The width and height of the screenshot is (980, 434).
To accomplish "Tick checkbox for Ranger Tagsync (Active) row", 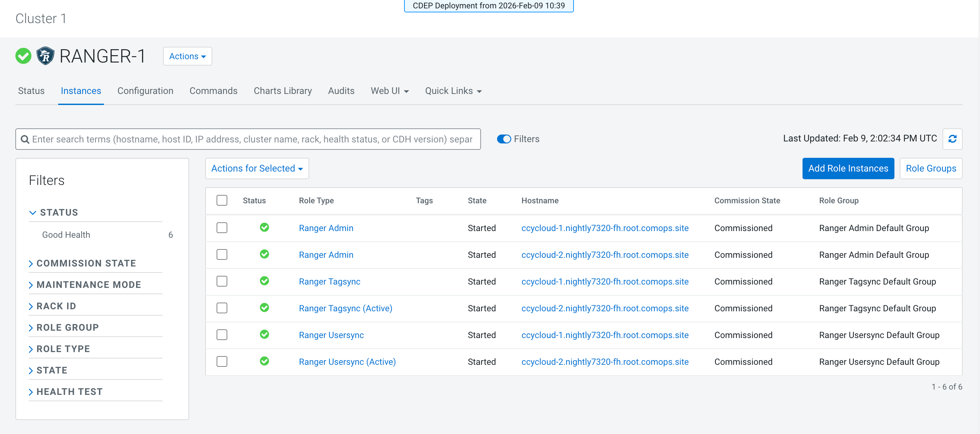I will click(x=222, y=308).
